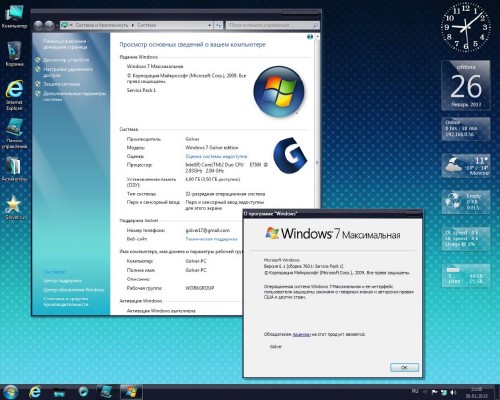
Task: Click the network speed gadget
Action: 466,238
